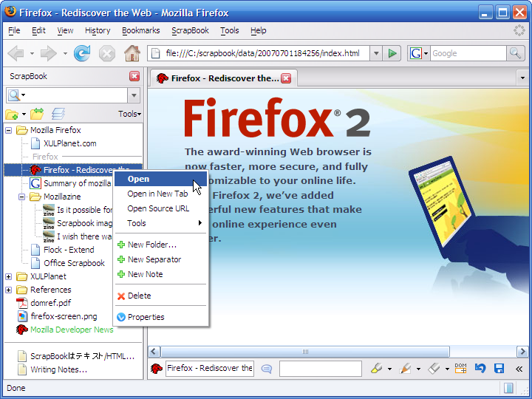Click the undo icon in ScrapBook edit toolbar
Viewport: 532px width, 399px height.
(x=480, y=368)
